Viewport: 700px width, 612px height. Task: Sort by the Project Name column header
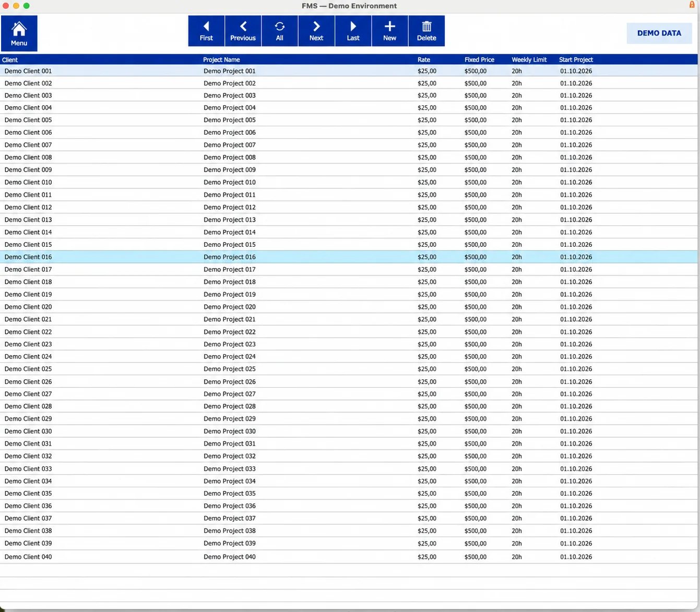(221, 59)
